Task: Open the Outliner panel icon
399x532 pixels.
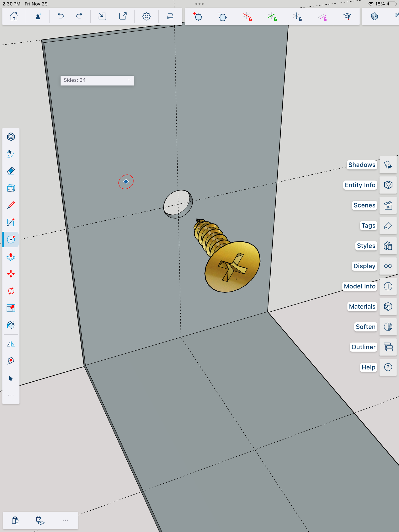Action: (x=388, y=347)
